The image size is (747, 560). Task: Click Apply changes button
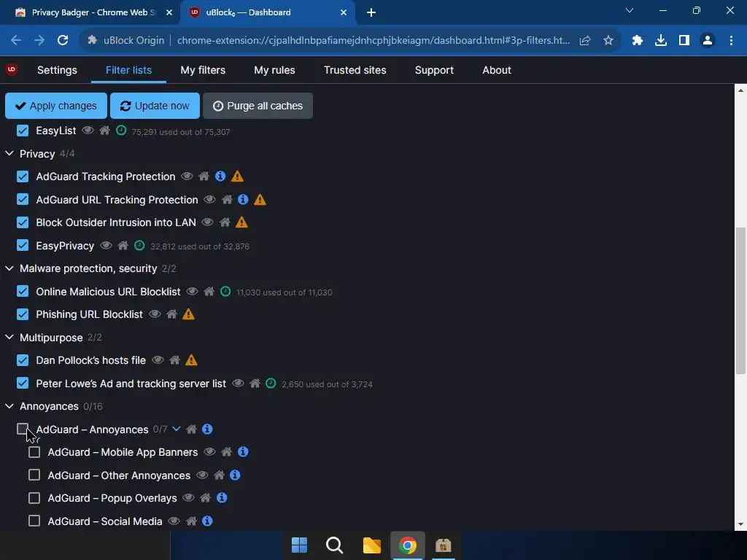(x=56, y=106)
